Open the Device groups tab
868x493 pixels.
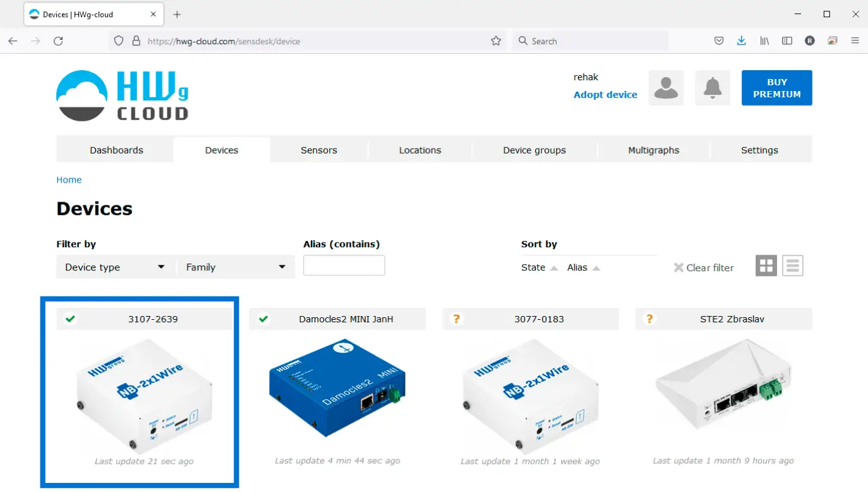point(534,150)
